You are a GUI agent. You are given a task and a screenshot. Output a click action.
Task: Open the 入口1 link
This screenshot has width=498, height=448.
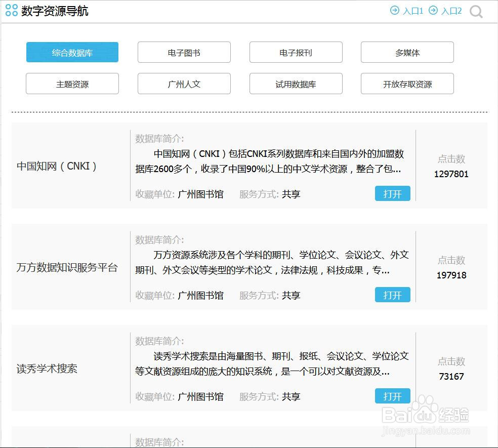tap(413, 11)
